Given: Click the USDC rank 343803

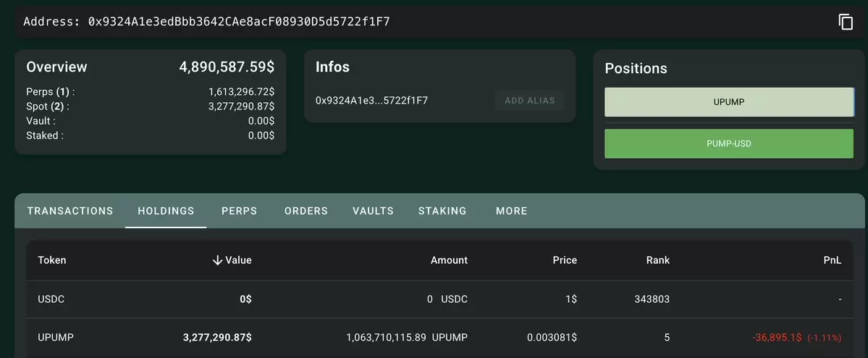Looking at the screenshot, I should pos(652,299).
